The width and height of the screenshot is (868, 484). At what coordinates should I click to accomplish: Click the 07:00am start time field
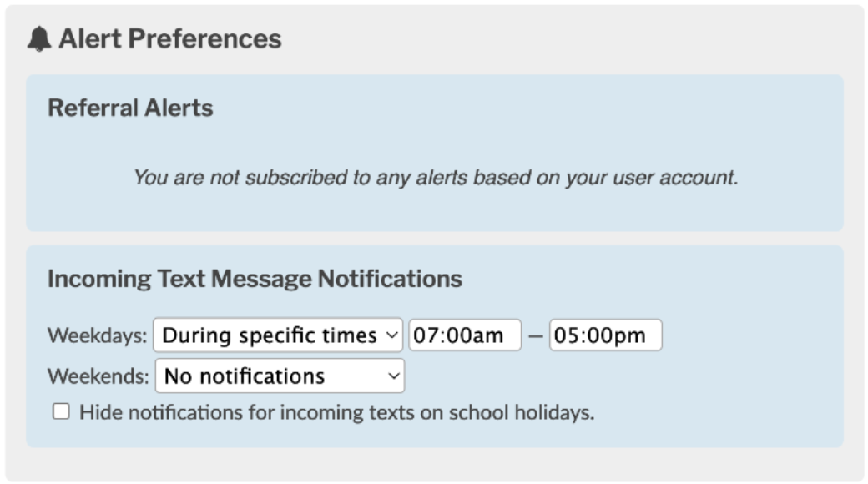tap(464, 335)
